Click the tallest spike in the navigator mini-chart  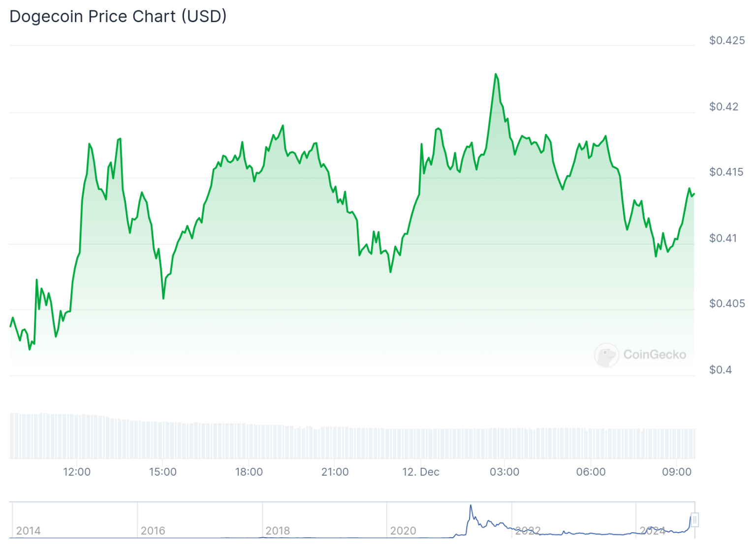tap(471, 506)
